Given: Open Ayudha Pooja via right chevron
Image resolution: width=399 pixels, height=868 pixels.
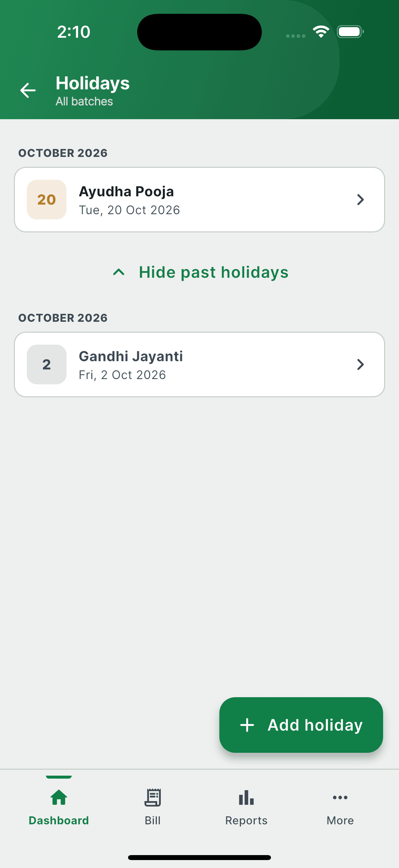Looking at the screenshot, I should pos(360,200).
